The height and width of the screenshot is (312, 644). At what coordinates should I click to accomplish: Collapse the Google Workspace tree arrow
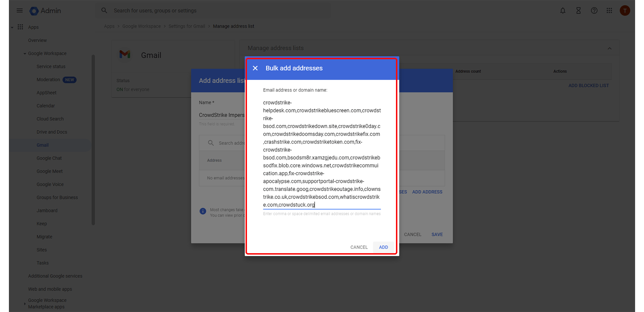[25, 54]
